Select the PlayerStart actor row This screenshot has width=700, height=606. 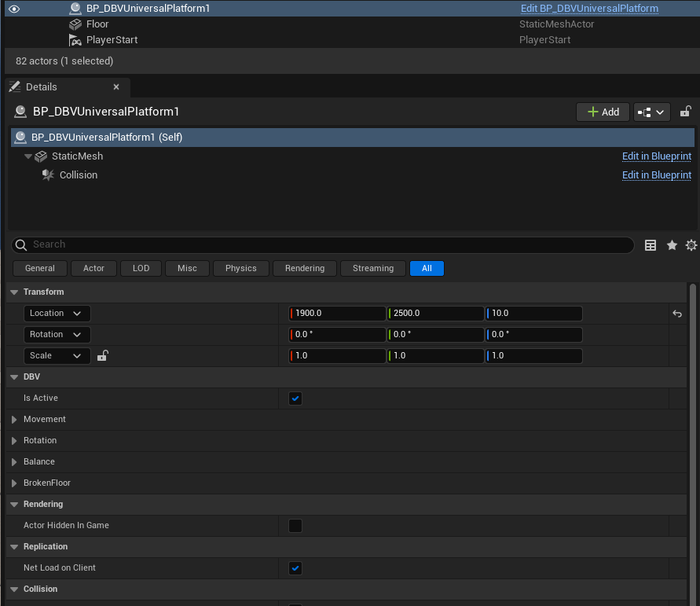[x=352, y=40]
